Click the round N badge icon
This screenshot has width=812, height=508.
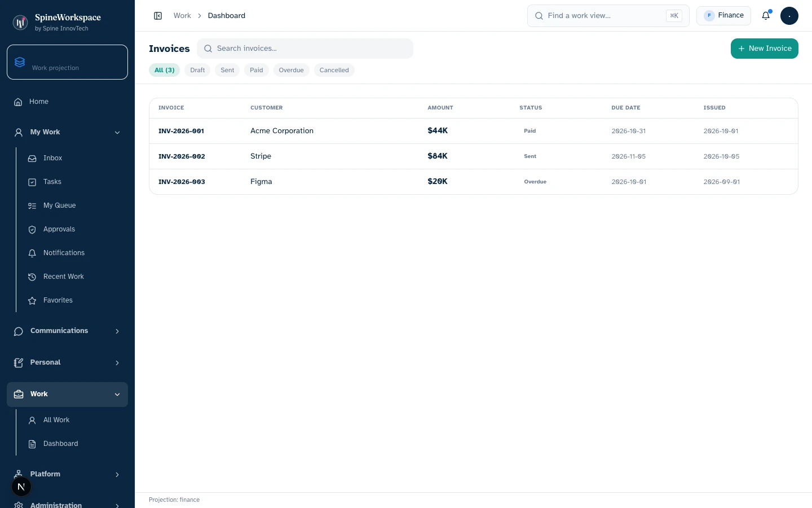click(21, 487)
